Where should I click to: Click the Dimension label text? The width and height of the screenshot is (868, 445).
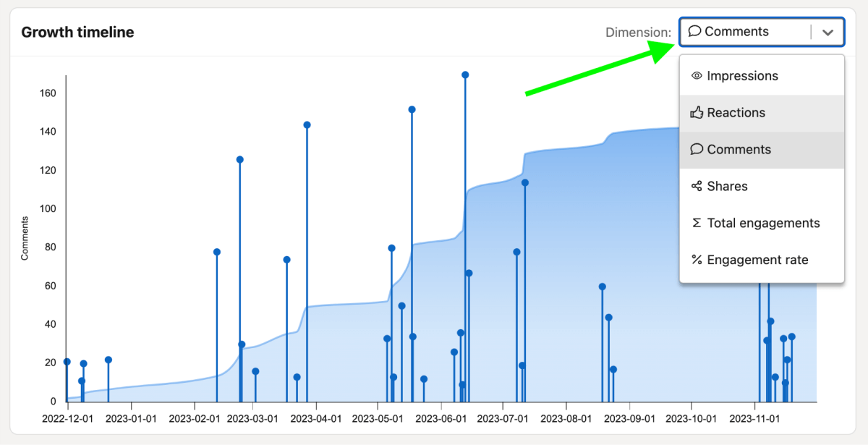(638, 32)
